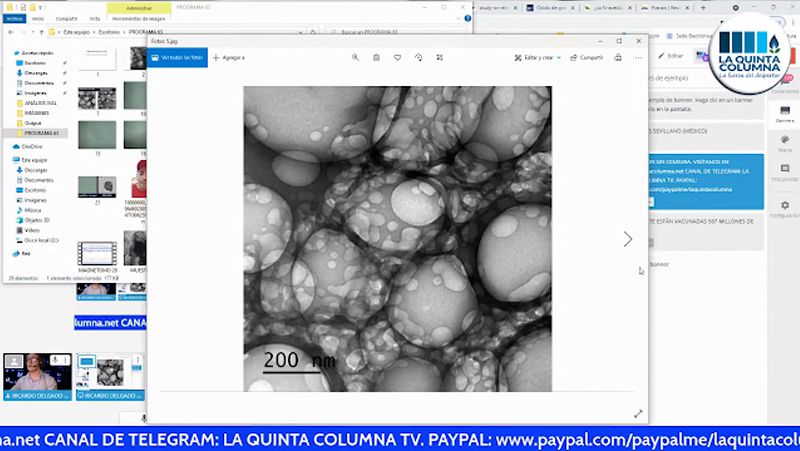
Task: Rotate the image using the rotate icon
Action: (418, 58)
